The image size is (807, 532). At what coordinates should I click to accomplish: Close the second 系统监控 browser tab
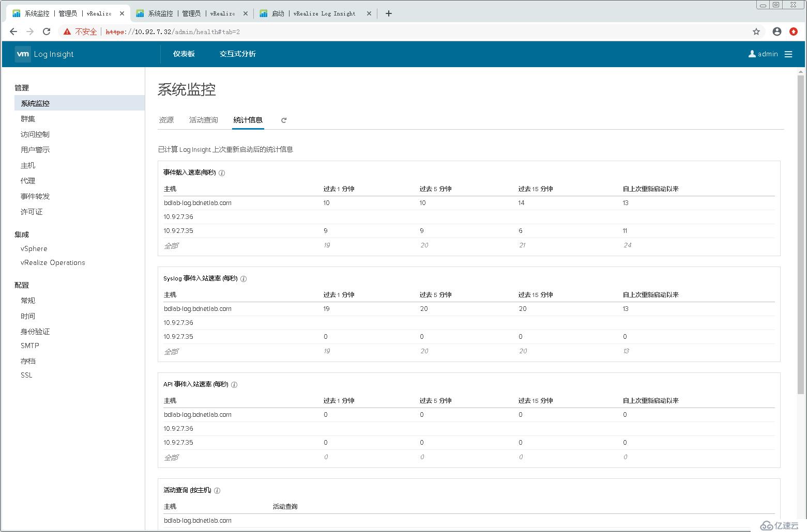point(246,13)
